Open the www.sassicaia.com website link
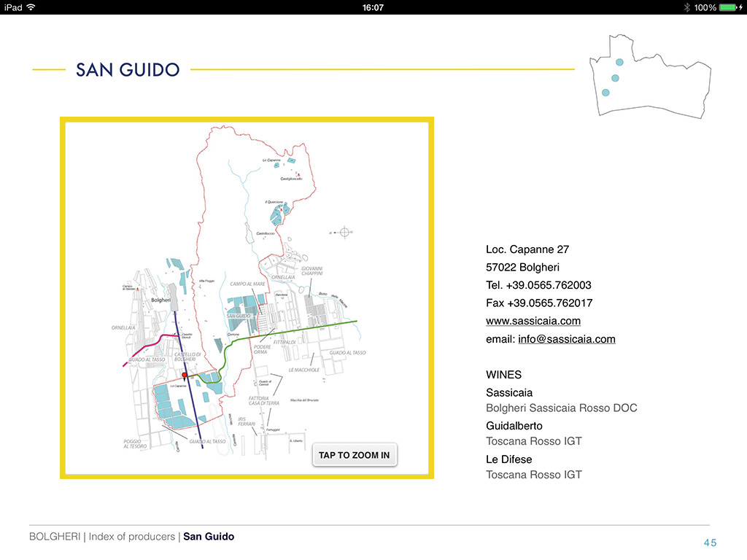The image size is (747, 560). [x=533, y=321]
